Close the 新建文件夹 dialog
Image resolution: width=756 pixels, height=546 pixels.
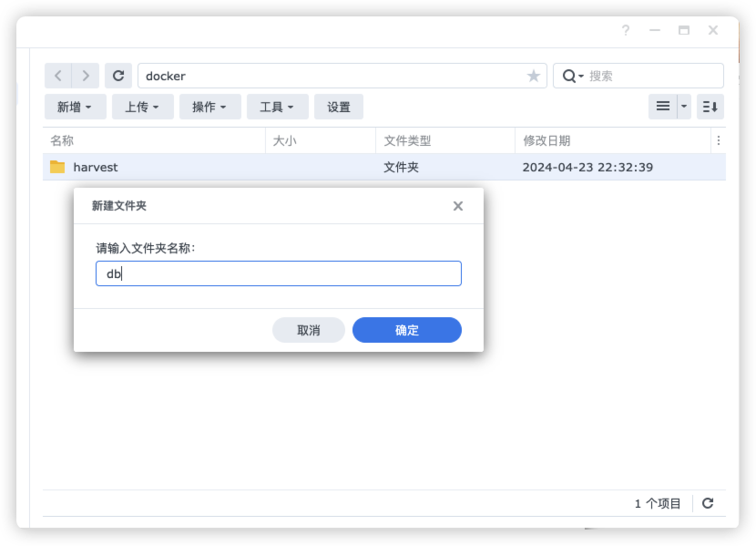tap(458, 206)
